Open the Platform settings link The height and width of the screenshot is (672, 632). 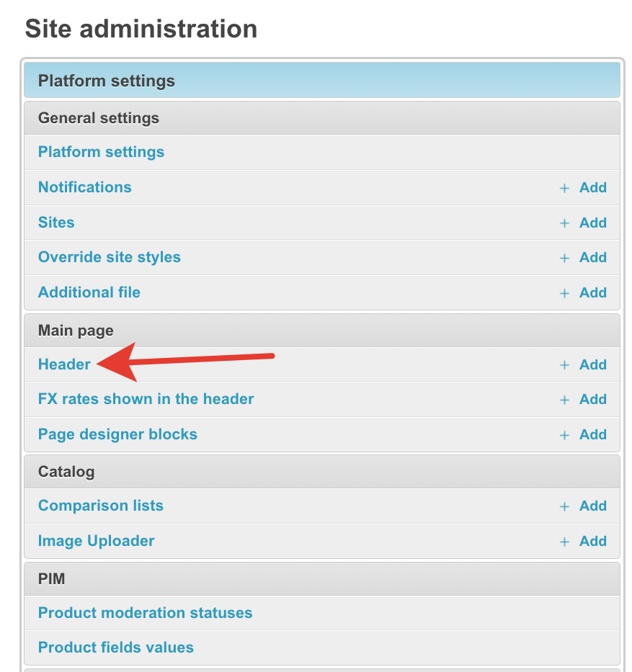coord(101,152)
